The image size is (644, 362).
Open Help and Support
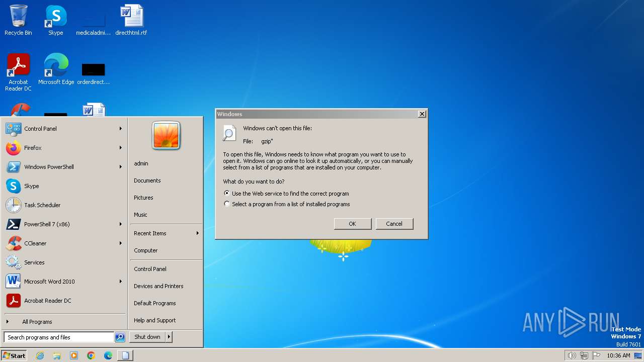[155, 320]
